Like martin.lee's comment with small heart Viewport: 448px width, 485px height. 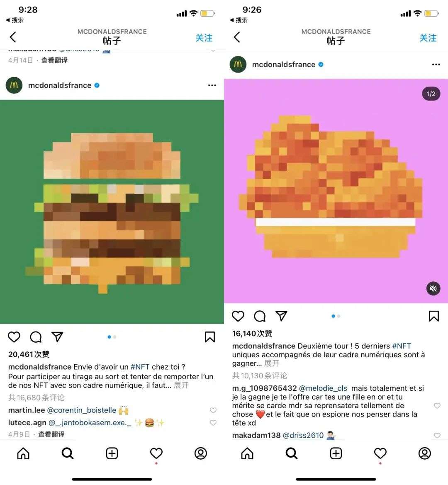pos(213,410)
